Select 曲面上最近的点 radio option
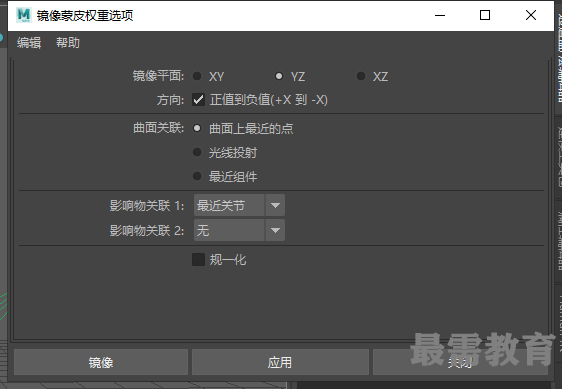Image resolution: width=562 pixels, height=389 pixels. pyautogui.click(x=197, y=128)
